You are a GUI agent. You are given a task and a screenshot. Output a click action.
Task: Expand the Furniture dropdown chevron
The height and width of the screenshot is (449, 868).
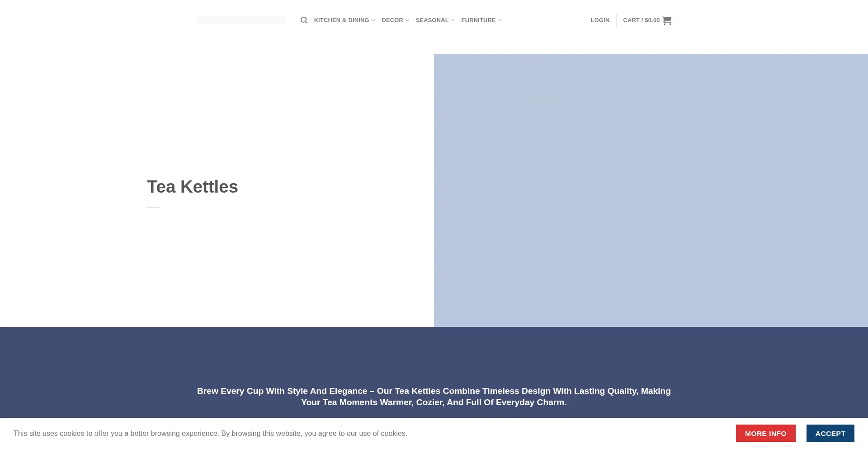click(x=500, y=20)
